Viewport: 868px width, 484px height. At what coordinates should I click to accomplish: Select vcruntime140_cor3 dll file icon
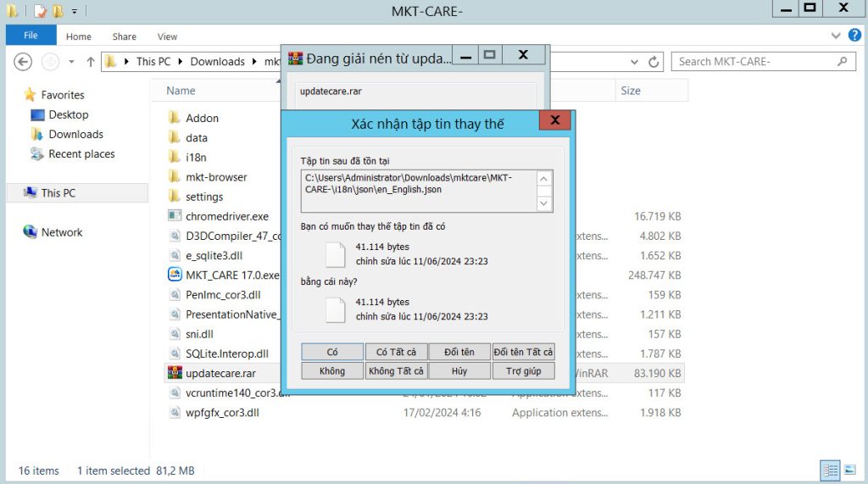coord(175,392)
